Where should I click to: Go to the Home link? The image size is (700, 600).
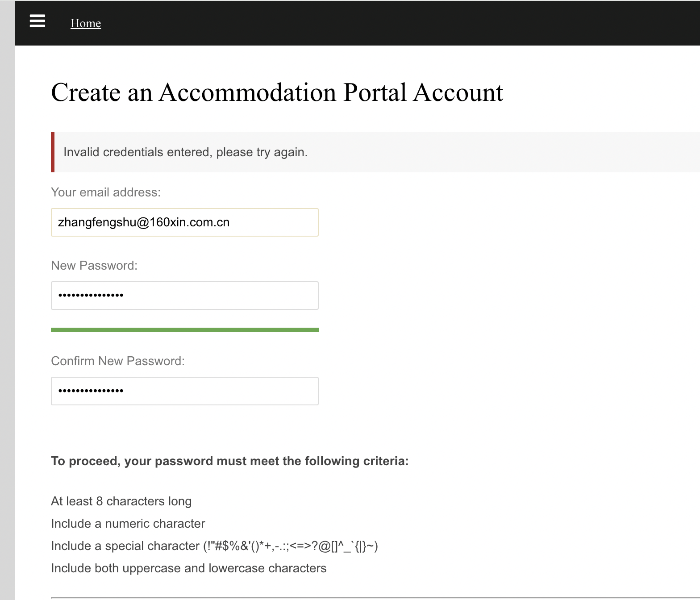pyautogui.click(x=86, y=23)
